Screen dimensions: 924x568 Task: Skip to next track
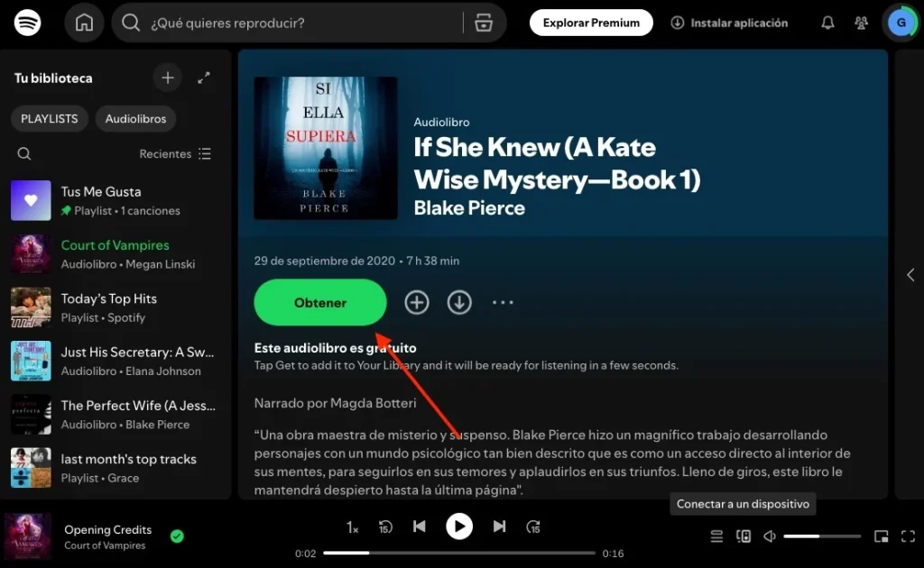(499, 527)
